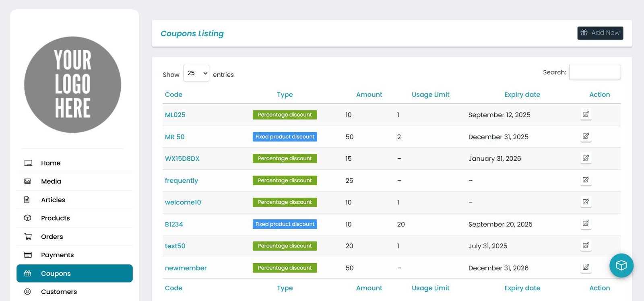The height and width of the screenshot is (301, 644).
Task: Sort table by Code column header
Action: [x=173, y=94]
